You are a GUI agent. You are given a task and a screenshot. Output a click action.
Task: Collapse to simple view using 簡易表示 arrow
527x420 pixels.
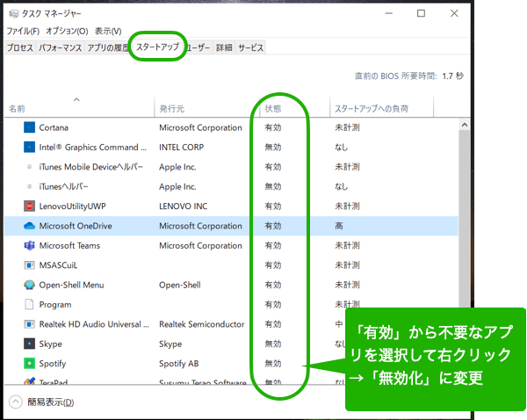[16, 402]
